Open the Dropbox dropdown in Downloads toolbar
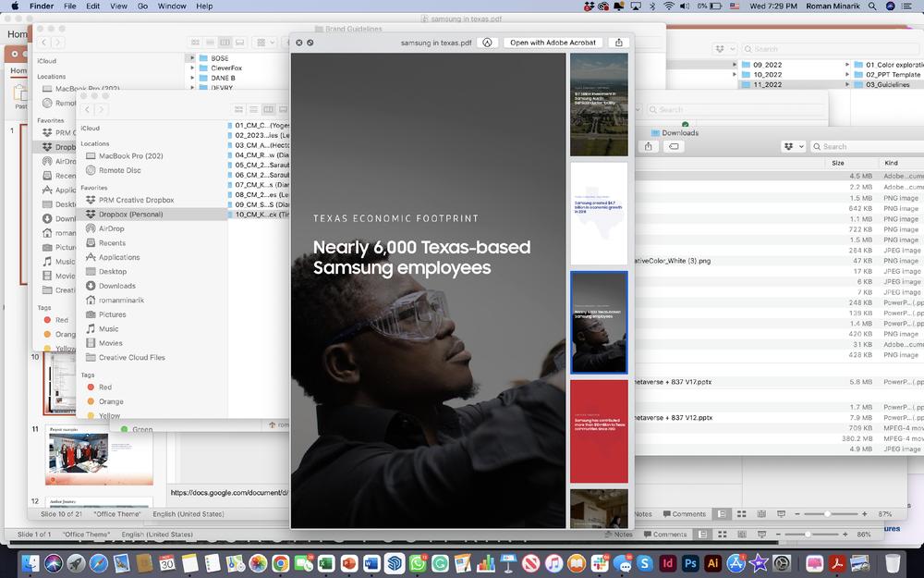This screenshot has height=578, width=924. coord(792,146)
